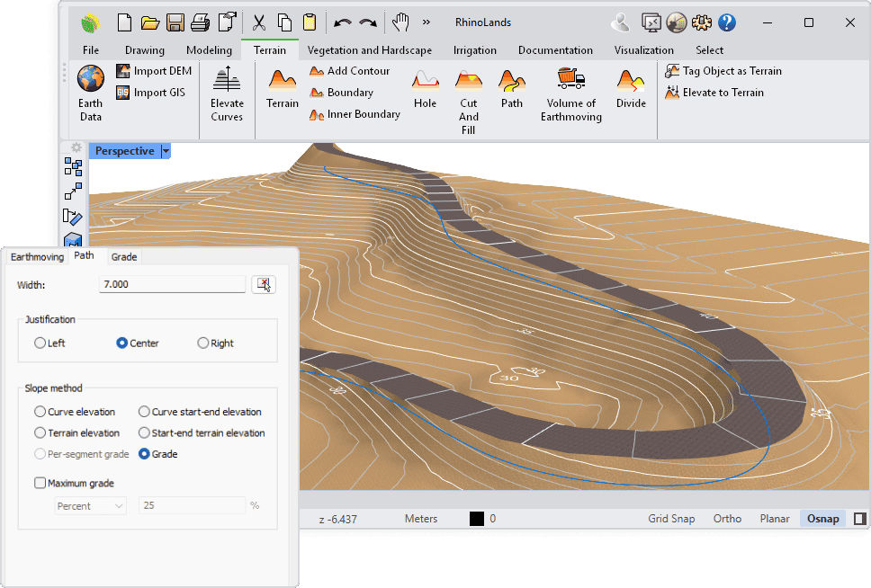
Task: Select the Right justification radio button
Action: click(x=204, y=343)
